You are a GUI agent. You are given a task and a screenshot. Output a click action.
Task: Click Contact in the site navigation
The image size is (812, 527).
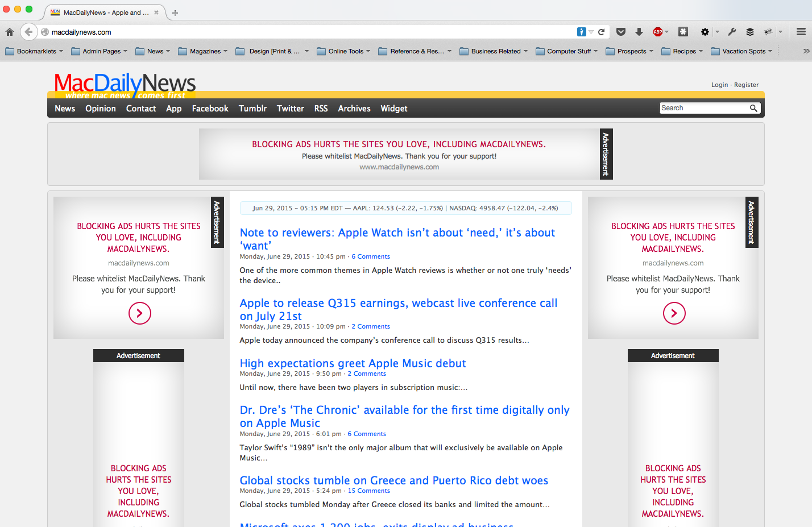(x=141, y=109)
